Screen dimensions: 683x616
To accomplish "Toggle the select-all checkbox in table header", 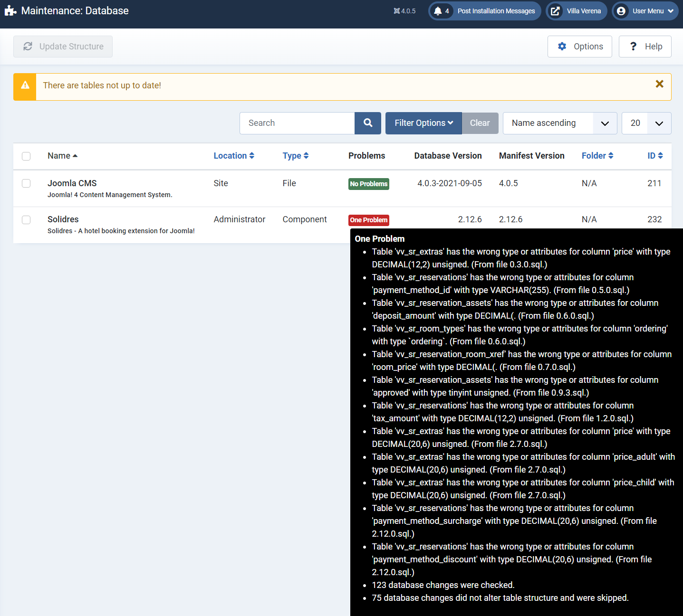I will click(26, 156).
